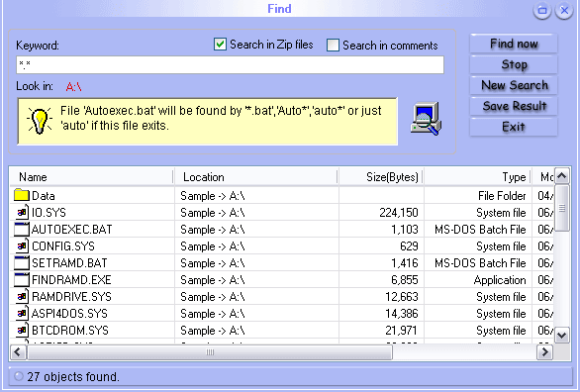The image size is (580, 392).
Task: Click the computer search magnifier icon
Action: [427, 119]
